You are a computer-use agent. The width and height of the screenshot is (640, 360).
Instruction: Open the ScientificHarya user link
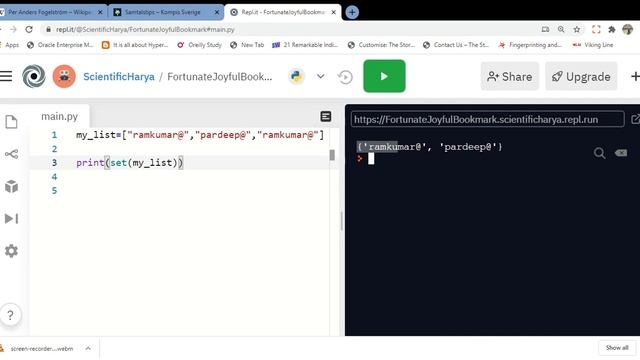(x=119, y=77)
